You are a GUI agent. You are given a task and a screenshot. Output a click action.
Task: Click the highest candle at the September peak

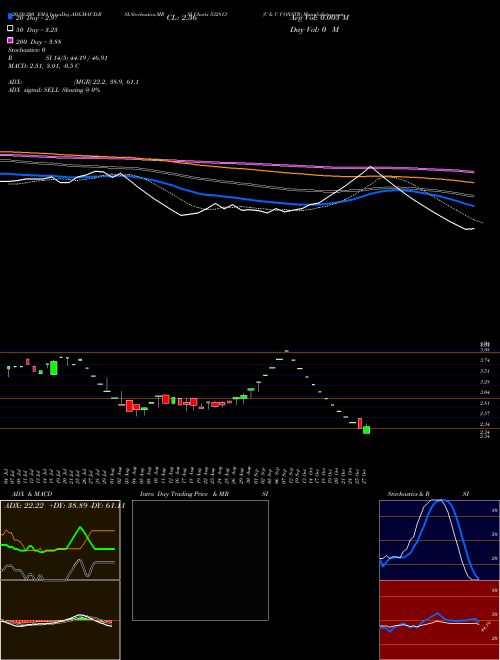286,351
